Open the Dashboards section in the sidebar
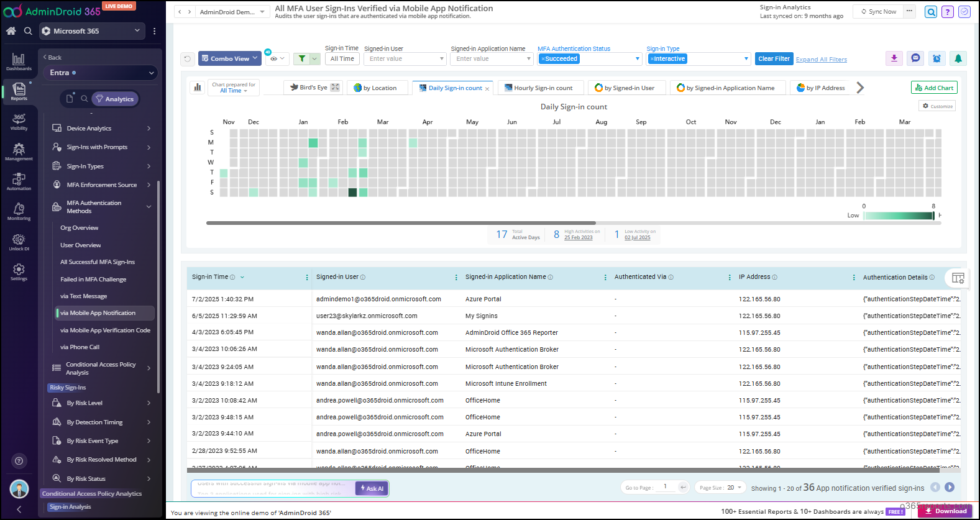The image size is (980, 520). click(x=19, y=62)
